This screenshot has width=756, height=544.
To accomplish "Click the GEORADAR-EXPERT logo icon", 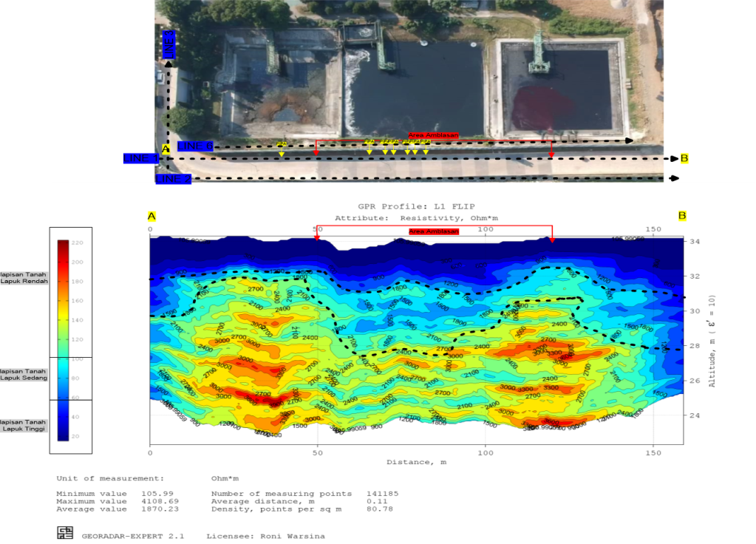I will (66, 533).
